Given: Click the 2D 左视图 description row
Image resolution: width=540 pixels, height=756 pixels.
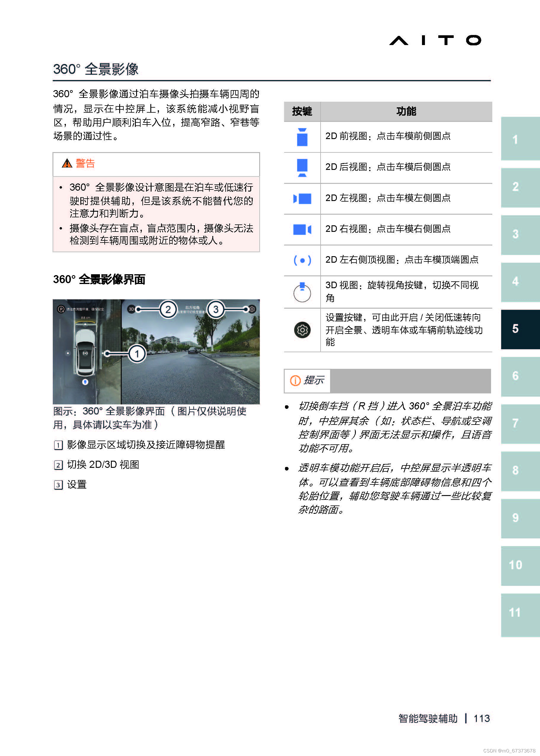Looking at the screenshot, I should click(406, 198).
